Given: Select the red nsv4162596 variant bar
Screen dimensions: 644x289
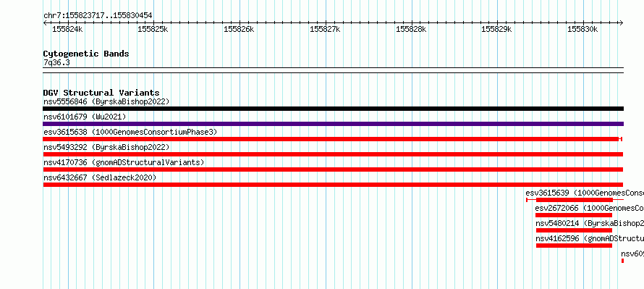Looking at the screenshot, I should 575,246.
